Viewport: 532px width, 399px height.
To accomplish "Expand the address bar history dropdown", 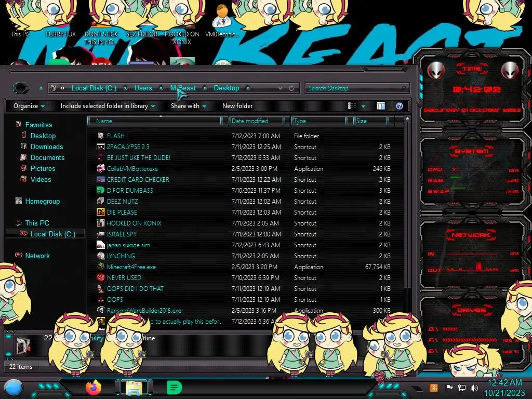I will coord(280,88).
